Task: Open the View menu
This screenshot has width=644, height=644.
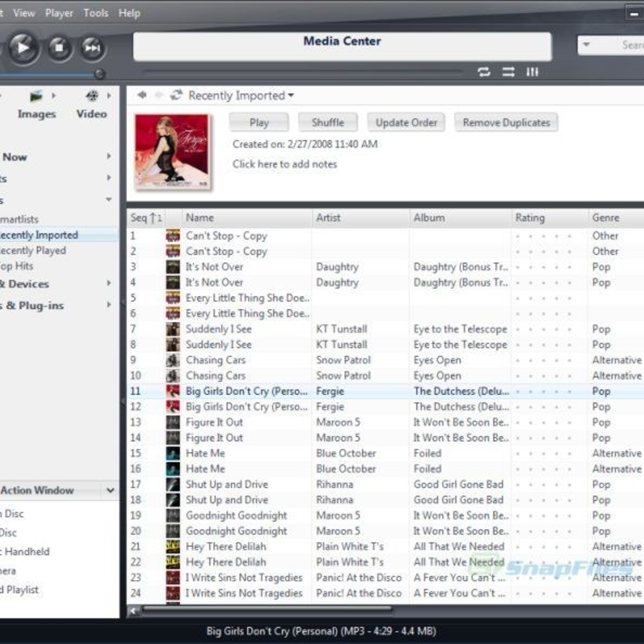Action: pyautogui.click(x=24, y=13)
